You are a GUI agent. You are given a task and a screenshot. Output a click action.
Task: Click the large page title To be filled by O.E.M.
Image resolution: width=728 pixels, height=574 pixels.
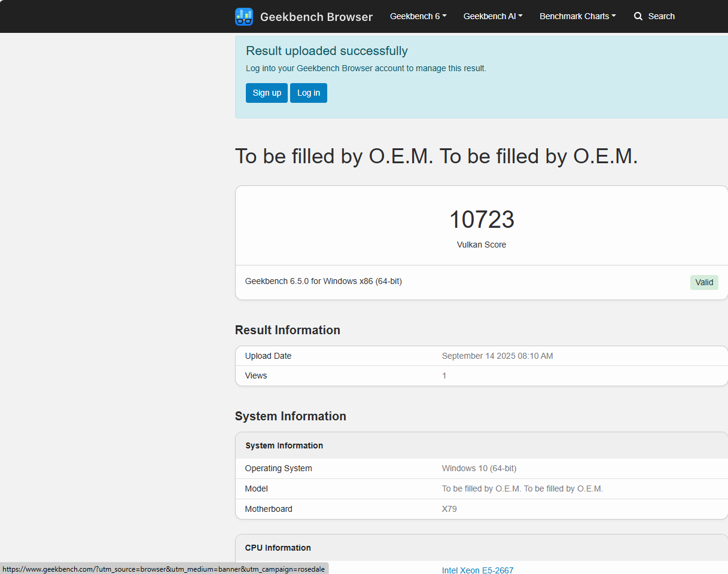pyautogui.click(x=436, y=156)
